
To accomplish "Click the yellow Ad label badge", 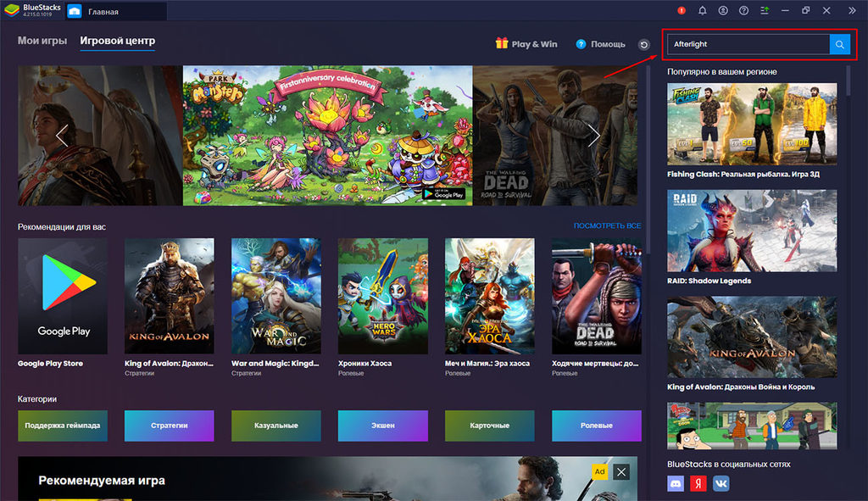I will point(599,471).
